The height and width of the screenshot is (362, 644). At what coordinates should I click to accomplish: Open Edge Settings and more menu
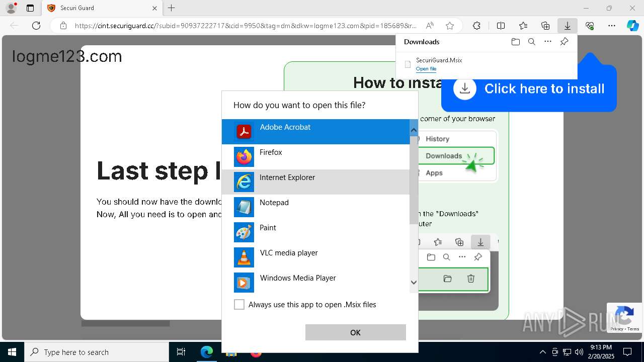coord(612,26)
